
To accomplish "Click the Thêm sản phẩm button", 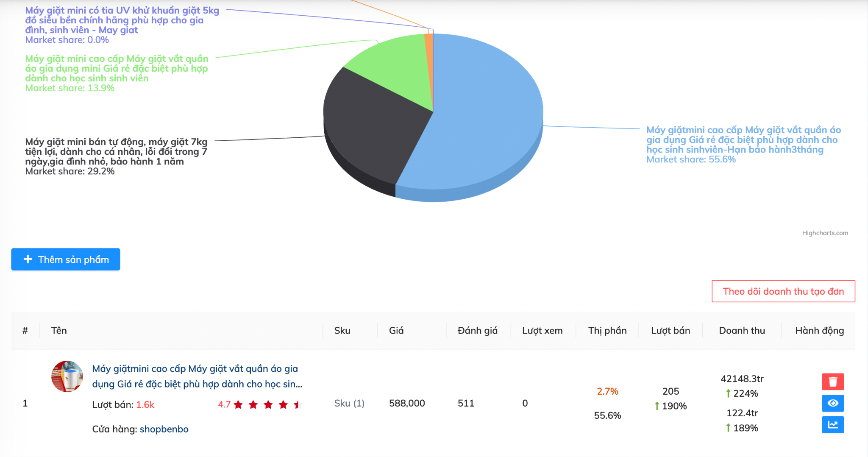I will pyautogui.click(x=66, y=259).
